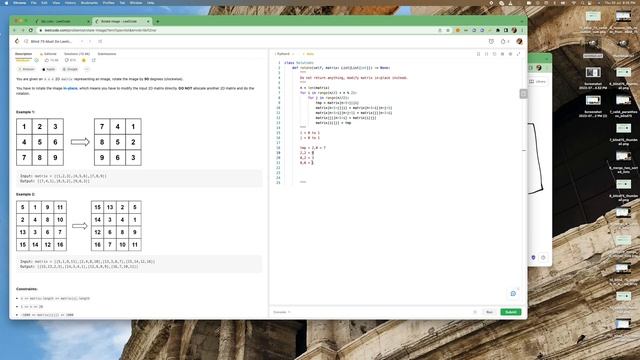
Task: Click code line 18 tmp assignment
Action: click(313, 148)
